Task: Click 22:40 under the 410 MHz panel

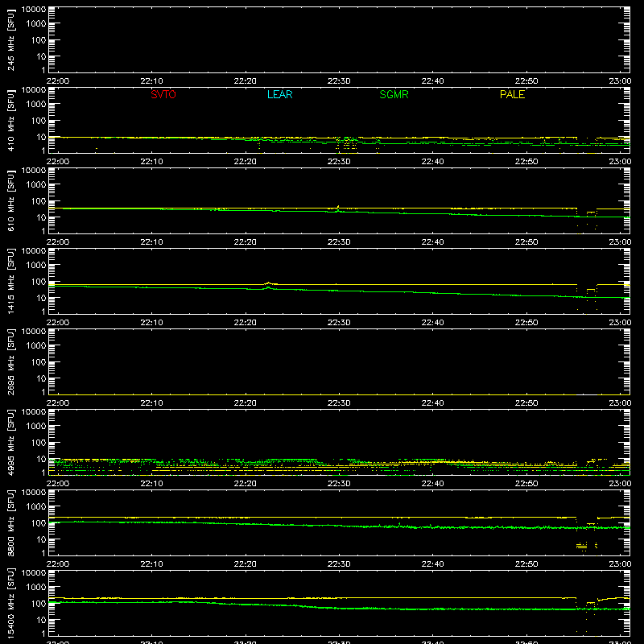Action: [x=432, y=162]
